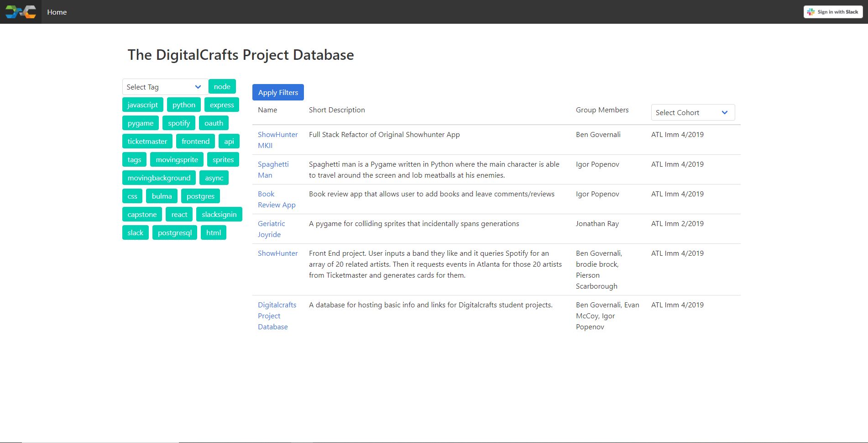868x443 pixels.
Task: Select the slacksignin tag
Action: tap(219, 214)
